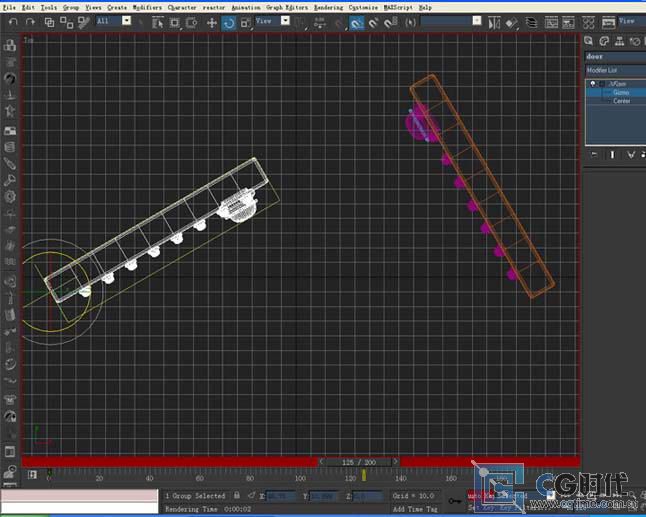The height and width of the screenshot is (517, 646).
Task: Toggle the XForm modifier lightbulb icon
Action: (x=592, y=84)
